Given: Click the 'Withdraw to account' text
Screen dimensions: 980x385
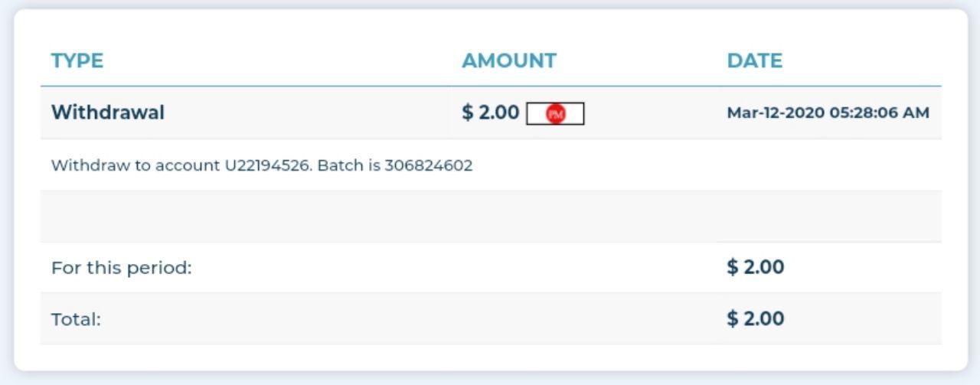Looking at the screenshot, I should 136,165.
